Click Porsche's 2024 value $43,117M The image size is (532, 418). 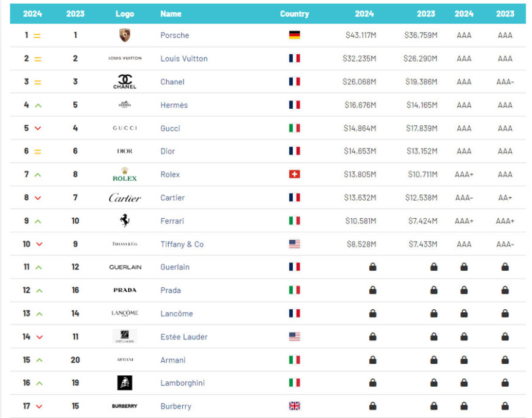(360, 35)
